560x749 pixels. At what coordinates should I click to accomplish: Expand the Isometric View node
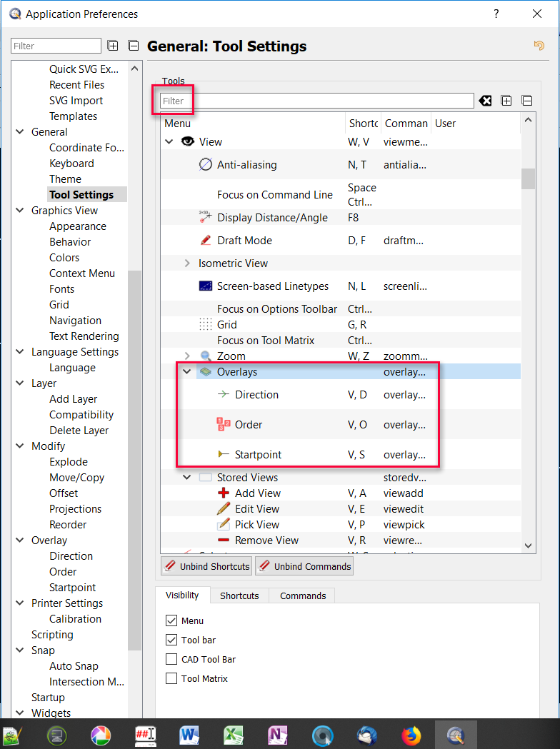click(x=187, y=263)
